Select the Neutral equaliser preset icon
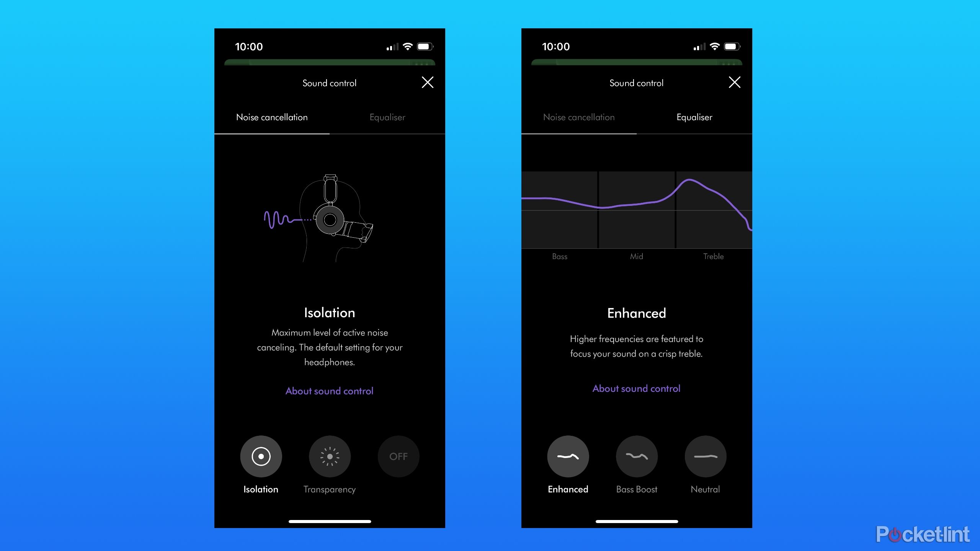The height and width of the screenshot is (551, 980). 706,456
